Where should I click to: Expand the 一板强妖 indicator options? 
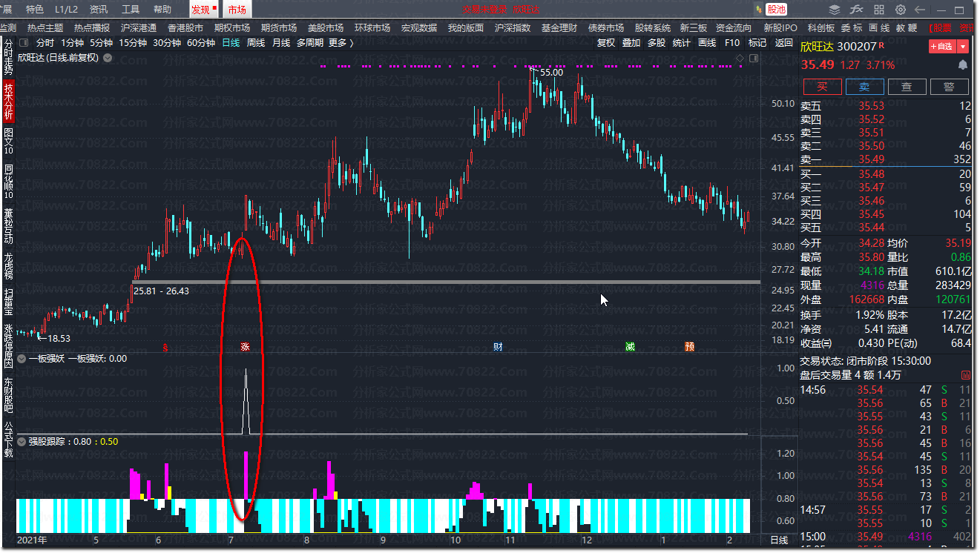pyautogui.click(x=22, y=359)
